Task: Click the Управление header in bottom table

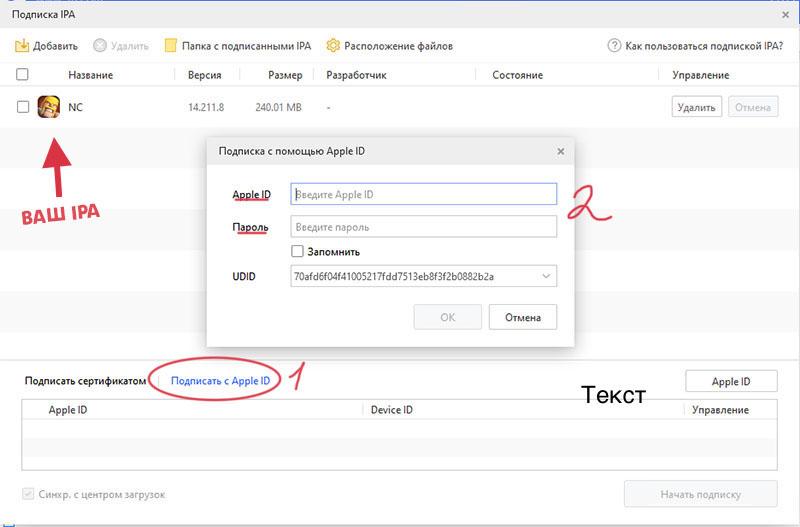Action: click(720, 410)
